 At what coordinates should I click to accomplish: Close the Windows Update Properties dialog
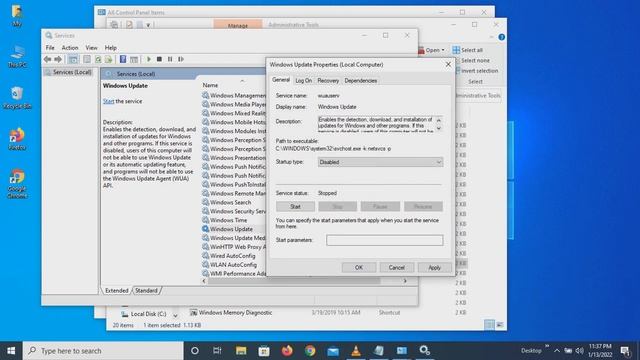448,64
